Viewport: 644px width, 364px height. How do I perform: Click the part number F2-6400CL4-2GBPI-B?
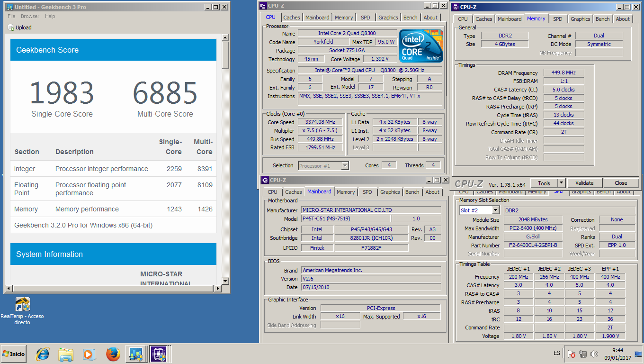533,245
